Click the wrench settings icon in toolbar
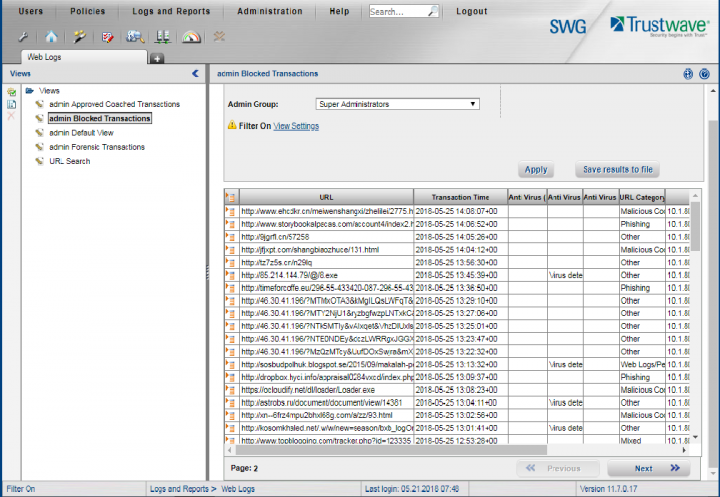Image resolution: width=720 pixels, height=497 pixels. tap(23, 37)
